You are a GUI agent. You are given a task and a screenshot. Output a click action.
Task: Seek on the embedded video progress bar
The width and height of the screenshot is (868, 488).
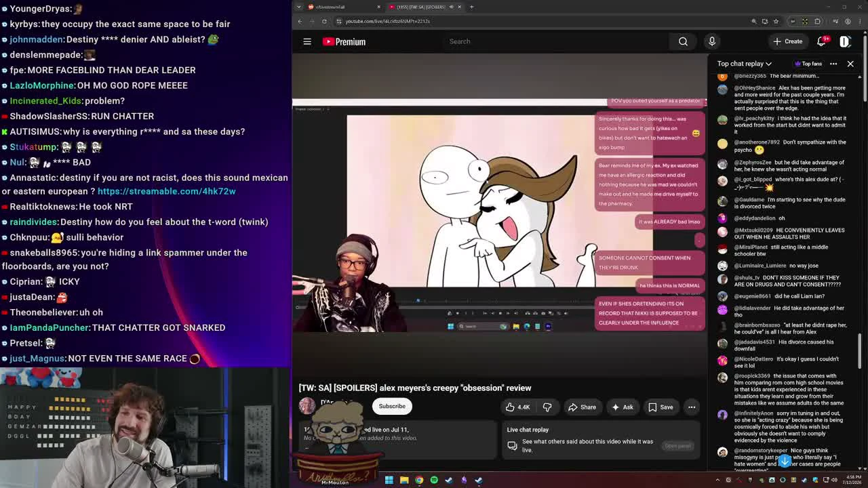click(x=500, y=301)
